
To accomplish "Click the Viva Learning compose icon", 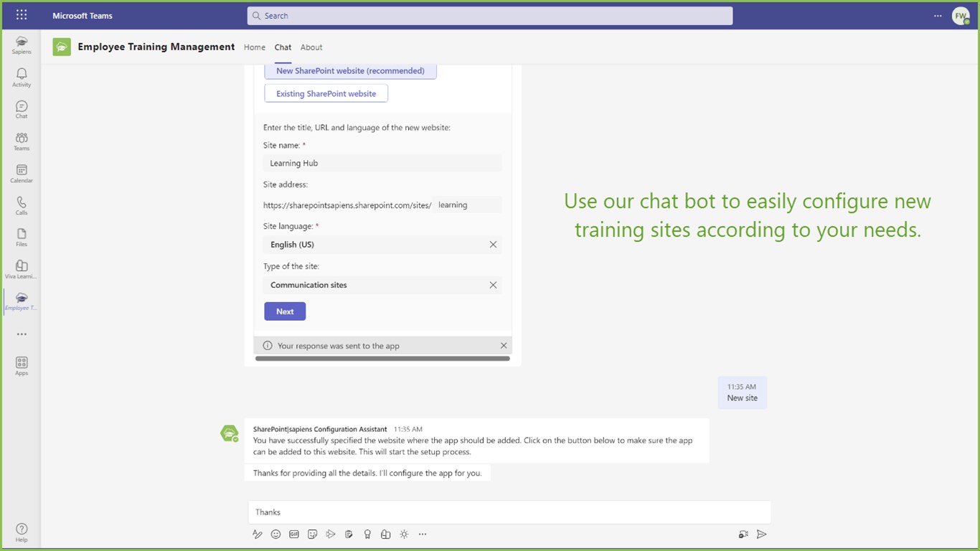I will coord(385,534).
